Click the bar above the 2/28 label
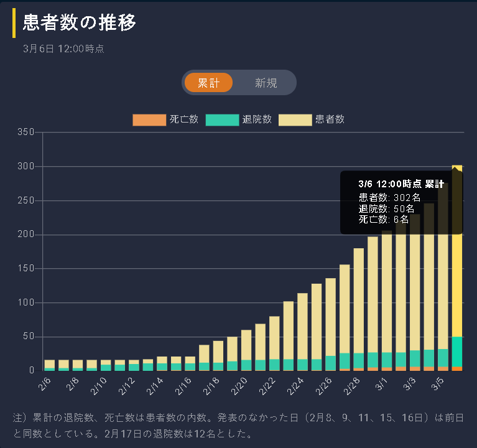Screen dimensions: 477x448 [359, 309]
